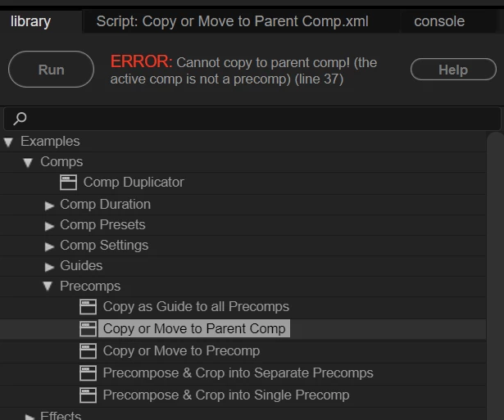Collapse the Comps folder arrow
Image resolution: width=504 pixels, height=420 pixels.
[x=29, y=163]
